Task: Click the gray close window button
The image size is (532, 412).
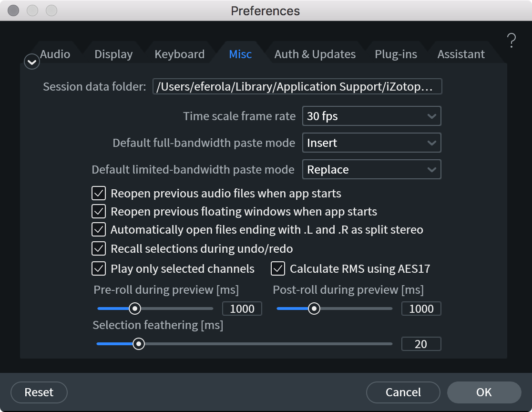Action: pos(13,10)
